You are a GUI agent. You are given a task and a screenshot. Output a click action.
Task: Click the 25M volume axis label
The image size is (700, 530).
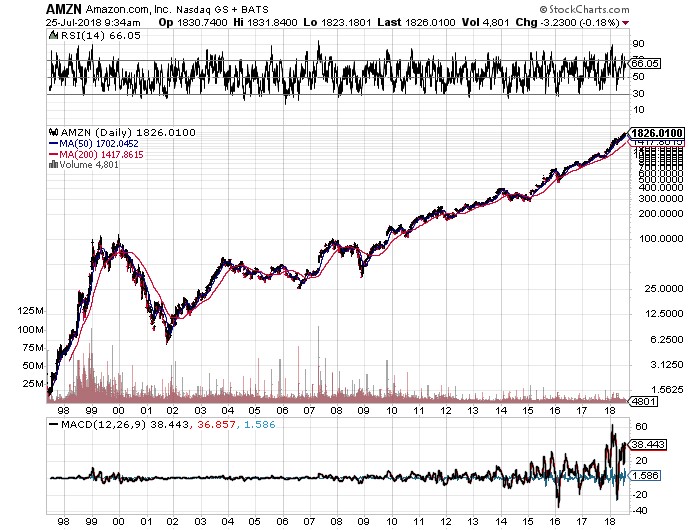point(33,384)
